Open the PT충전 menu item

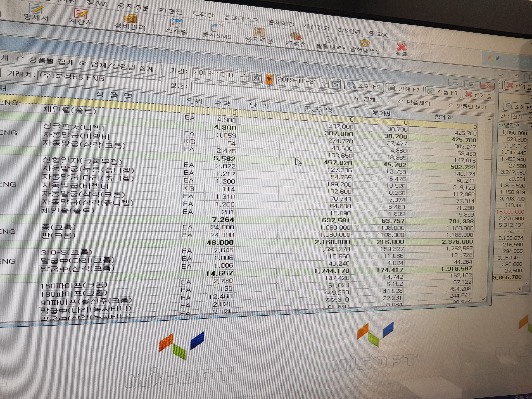[x=170, y=11]
